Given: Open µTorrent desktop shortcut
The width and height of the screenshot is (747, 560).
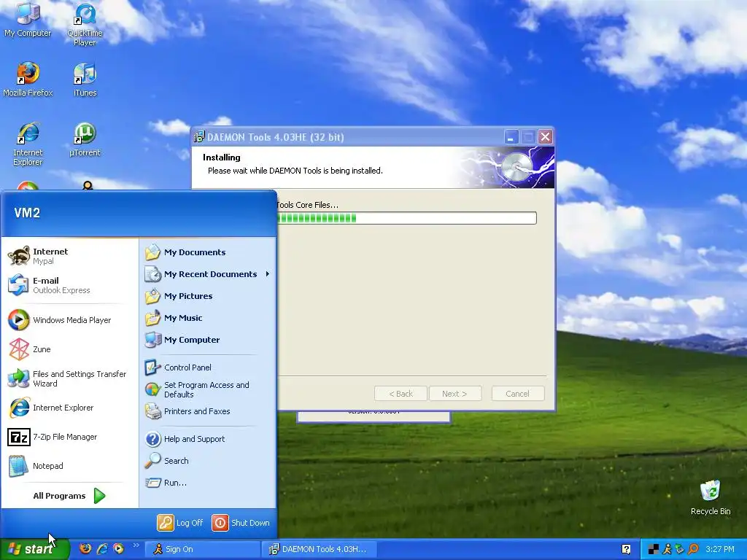Looking at the screenshot, I should [85, 139].
